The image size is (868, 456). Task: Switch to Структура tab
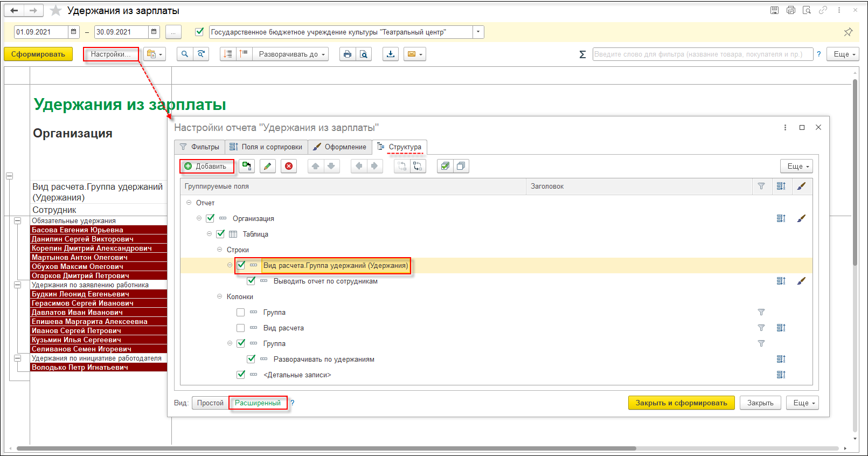point(400,147)
